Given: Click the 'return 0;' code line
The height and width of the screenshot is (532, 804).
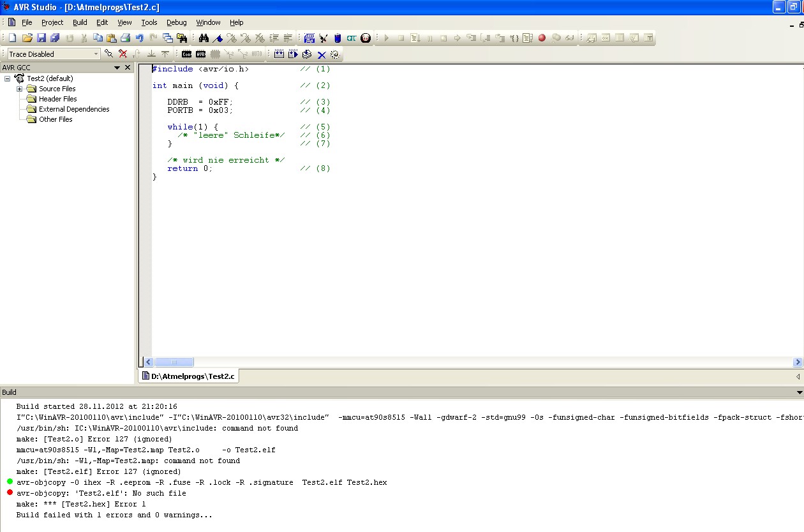Looking at the screenshot, I should click(190, 168).
